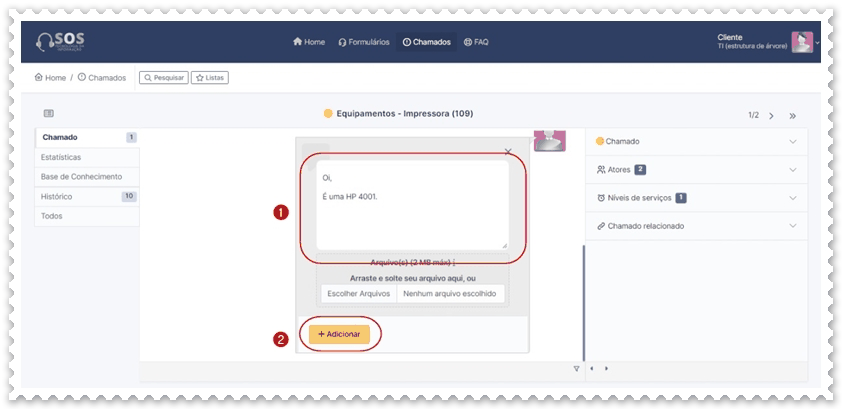Click the Pesquisar button
842x409 pixels.
[164, 77]
